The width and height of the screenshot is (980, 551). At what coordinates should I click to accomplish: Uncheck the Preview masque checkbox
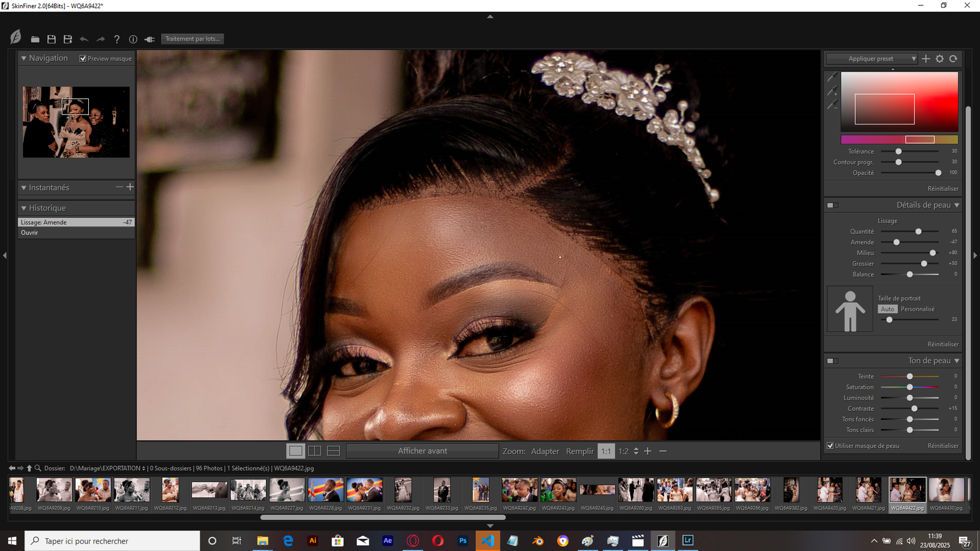point(83,59)
